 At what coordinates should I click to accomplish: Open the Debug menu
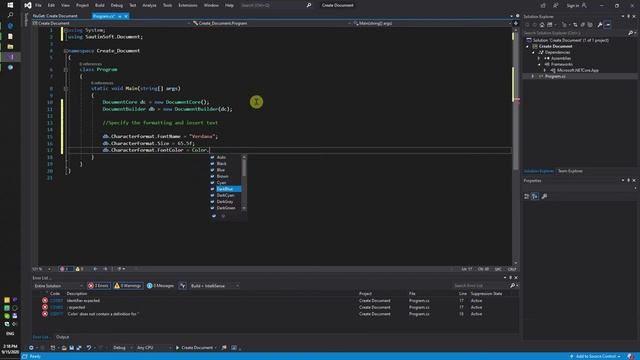(117, 5)
